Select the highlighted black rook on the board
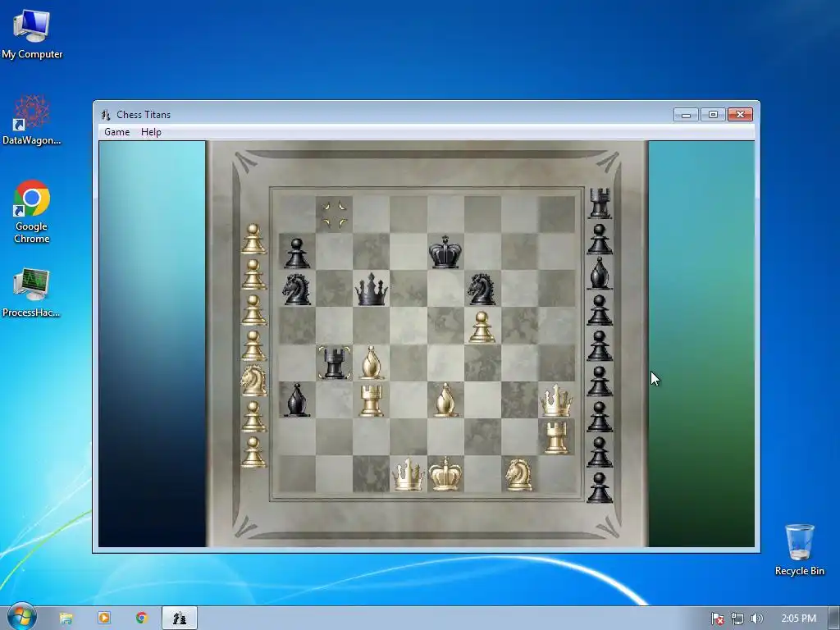This screenshot has height=630, width=840. [x=335, y=363]
